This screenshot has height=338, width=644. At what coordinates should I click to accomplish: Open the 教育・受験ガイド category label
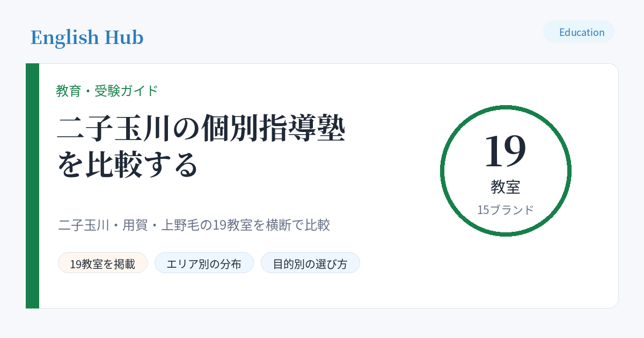tap(107, 91)
